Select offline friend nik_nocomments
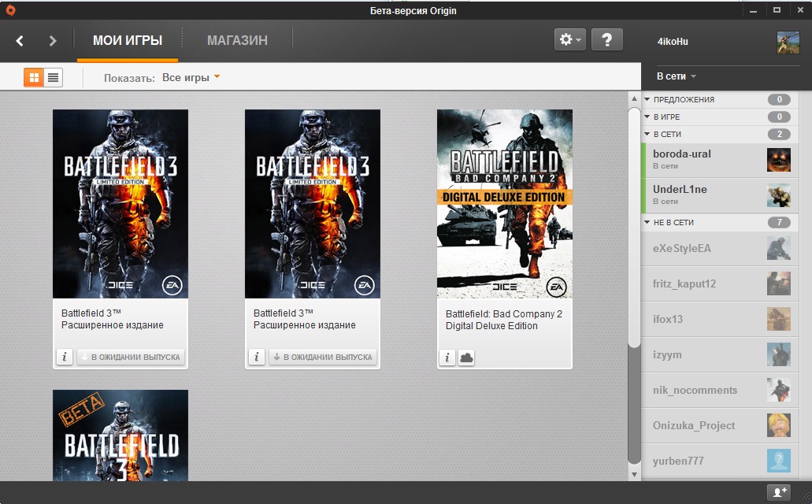Image resolution: width=812 pixels, height=504 pixels. [719, 390]
